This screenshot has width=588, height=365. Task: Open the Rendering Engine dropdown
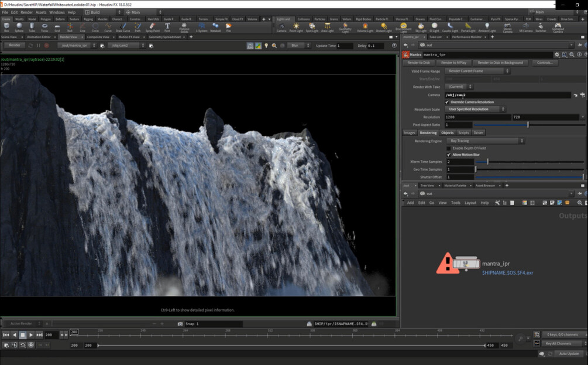pyautogui.click(x=485, y=141)
